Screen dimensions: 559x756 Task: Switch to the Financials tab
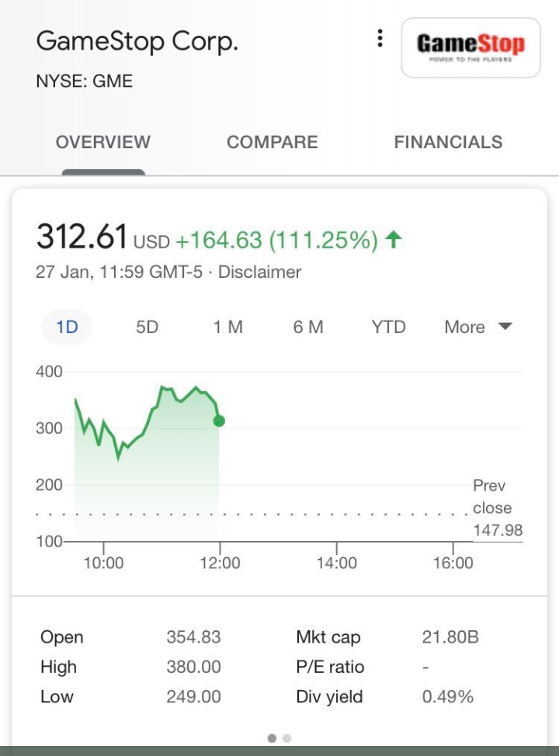click(448, 142)
